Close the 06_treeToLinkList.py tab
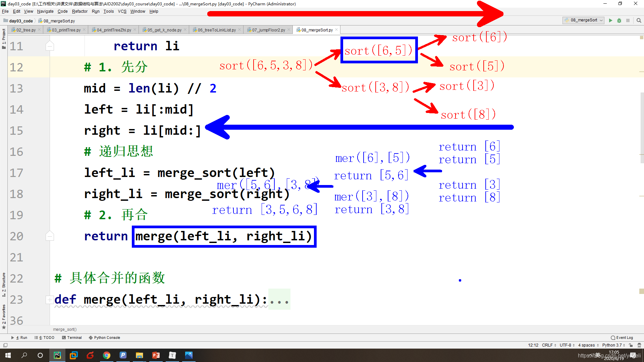The image size is (644, 362). click(239, 30)
